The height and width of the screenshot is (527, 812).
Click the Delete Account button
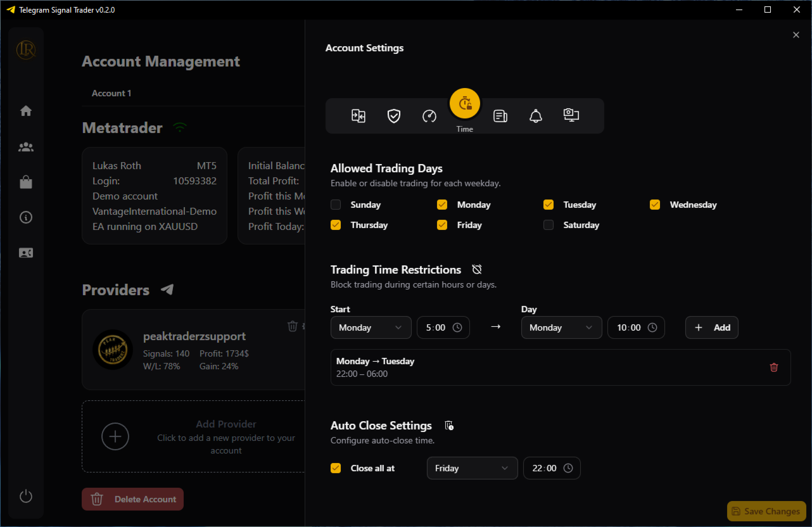(x=133, y=499)
